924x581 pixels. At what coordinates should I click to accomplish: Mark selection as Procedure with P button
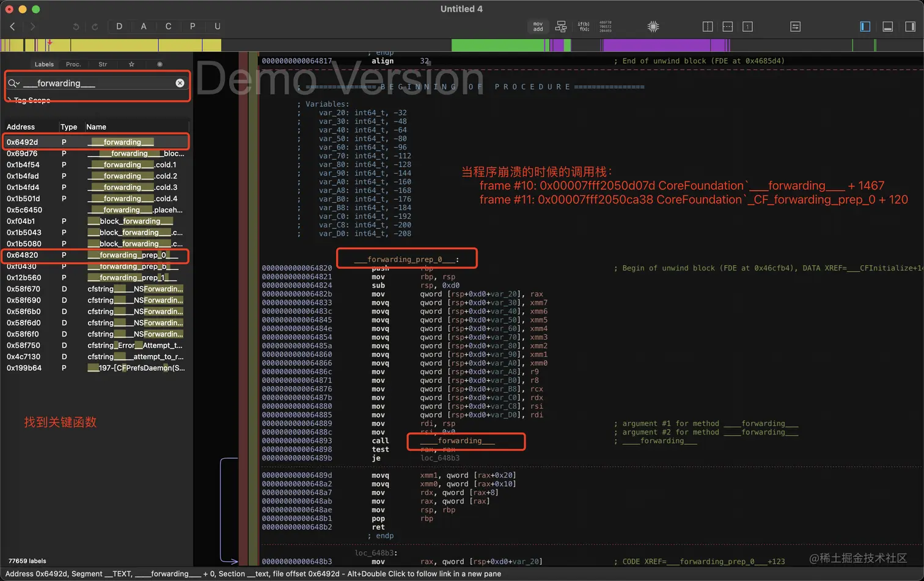point(193,26)
